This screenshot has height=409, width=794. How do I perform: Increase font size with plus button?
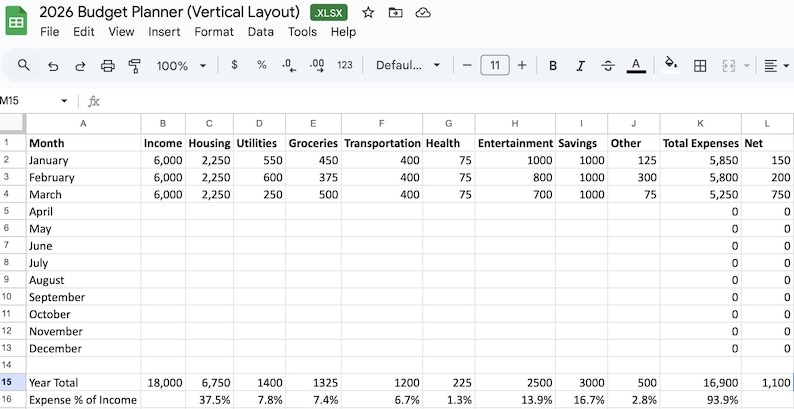coord(522,65)
